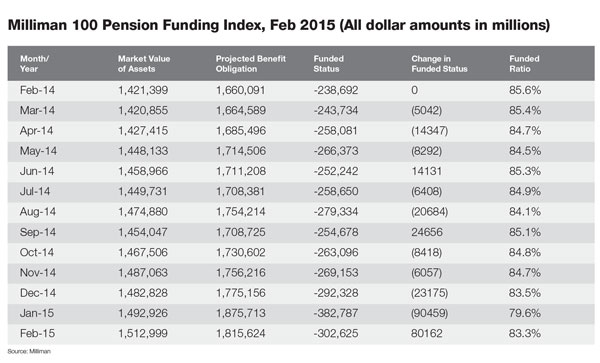Image resolution: width=600 pixels, height=363 pixels.
Task: Select the Mar-14 change value (5042)
Action: coord(426,111)
